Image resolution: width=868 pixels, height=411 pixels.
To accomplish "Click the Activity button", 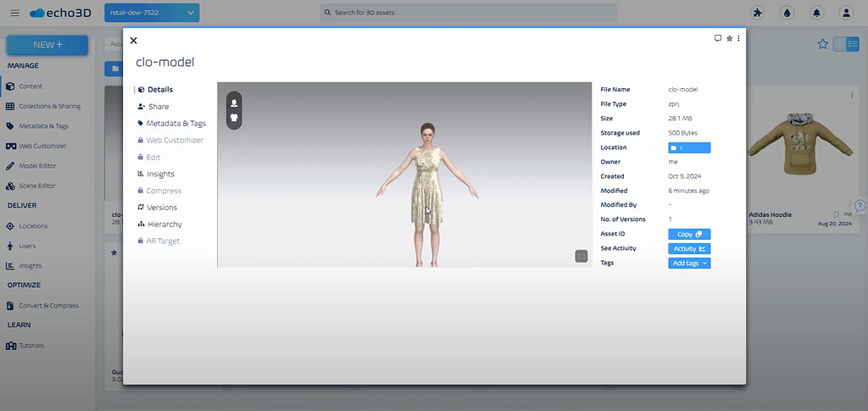I will click(x=689, y=248).
